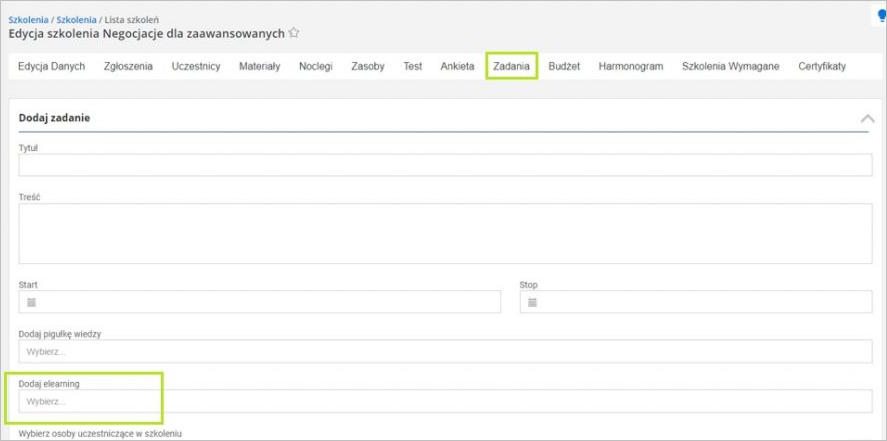The image size is (887, 441).
Task: Open the Harmonogram tab
Action: (631, 66)
